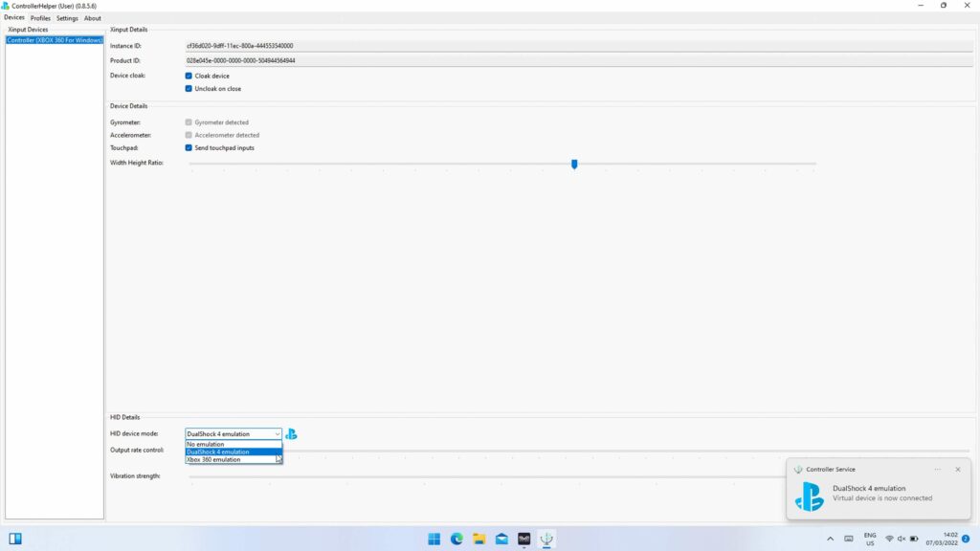980x551 pixels.
Task: Launch Microsoft Edge from taskbar
Action: click(457, 539)
